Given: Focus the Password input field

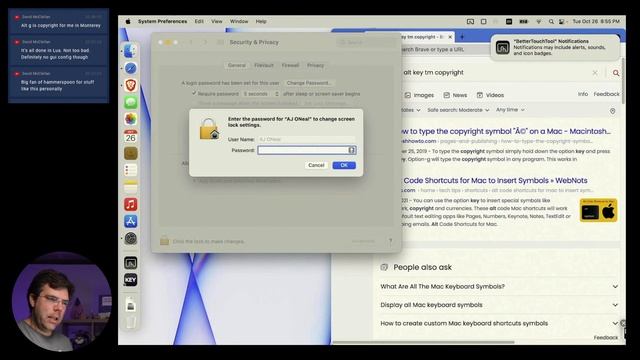Looking at the screenshot, I should (x=307, y=150).
